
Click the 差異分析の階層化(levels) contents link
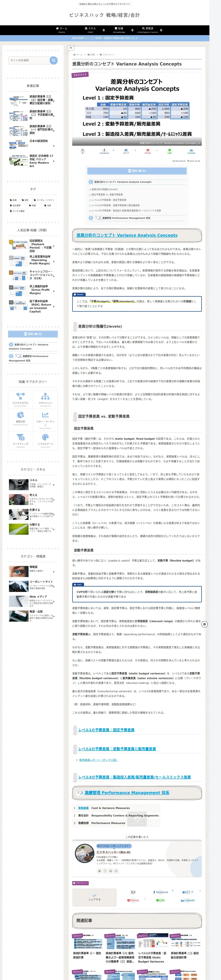point(104,189)
